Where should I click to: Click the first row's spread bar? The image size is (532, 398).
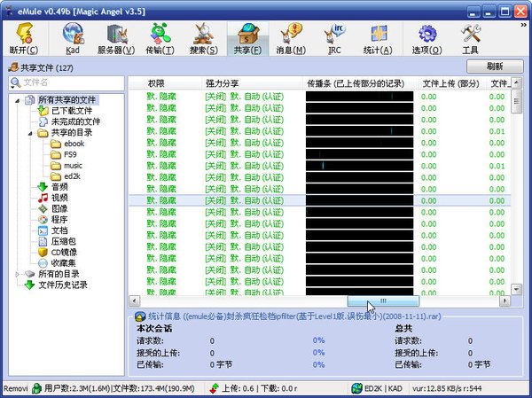[360, 97]
